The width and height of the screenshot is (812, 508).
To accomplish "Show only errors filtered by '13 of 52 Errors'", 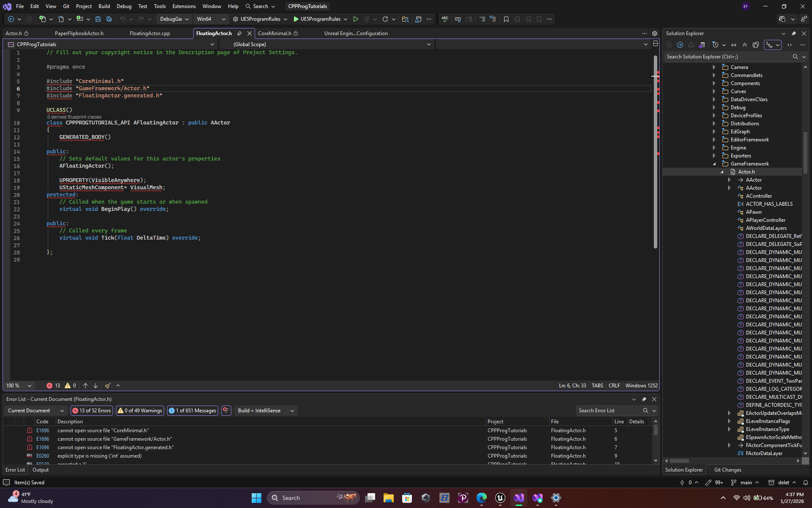I will point(91,410).
